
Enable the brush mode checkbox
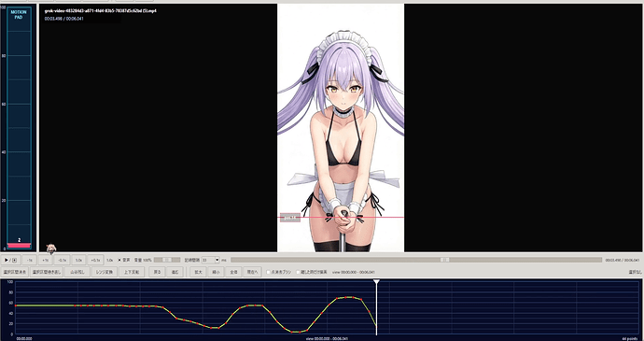(x=268, y=272)
